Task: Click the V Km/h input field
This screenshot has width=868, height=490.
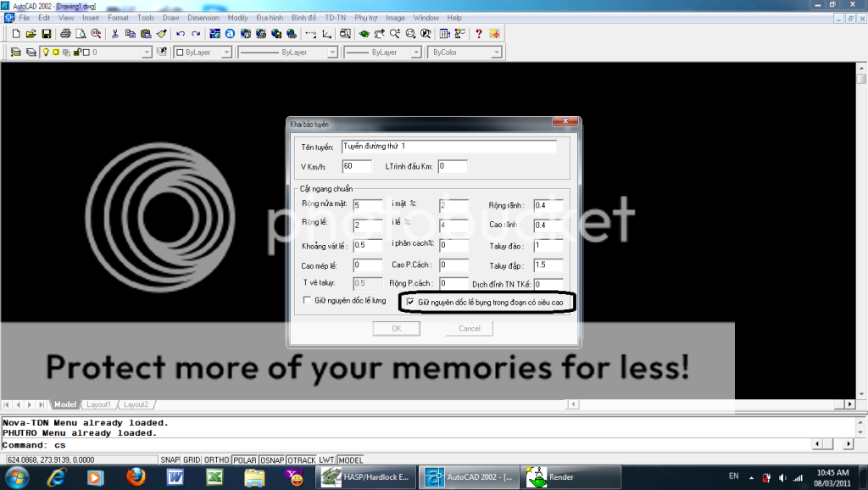Action: (357, 166)
